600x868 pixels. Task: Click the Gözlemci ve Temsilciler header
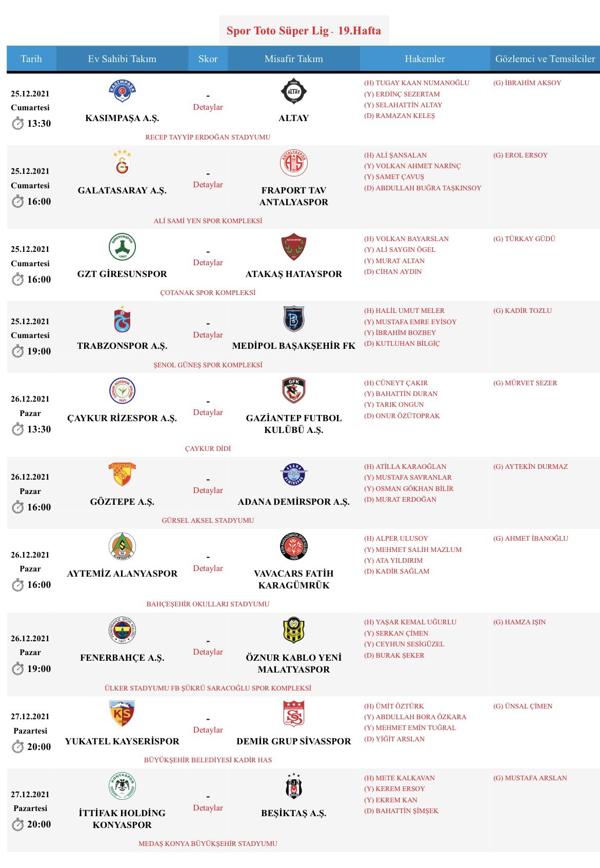pyautogui.click(x=545, y=59)
